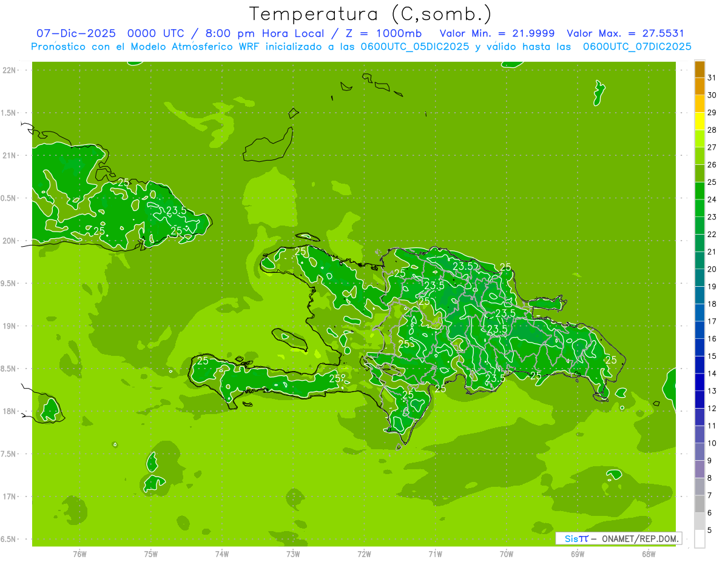Click the colorbar label '30'

[712, 95]
